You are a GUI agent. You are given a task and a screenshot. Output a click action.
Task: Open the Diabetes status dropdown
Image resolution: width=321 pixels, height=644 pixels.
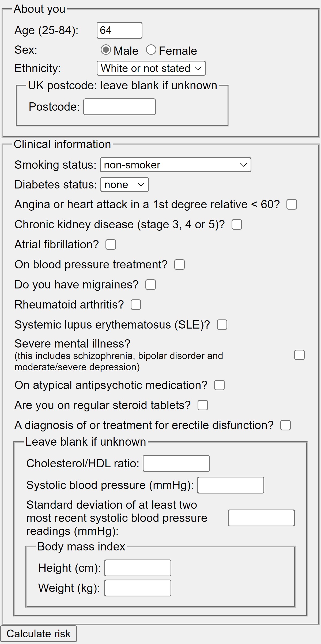click(124, 185)
